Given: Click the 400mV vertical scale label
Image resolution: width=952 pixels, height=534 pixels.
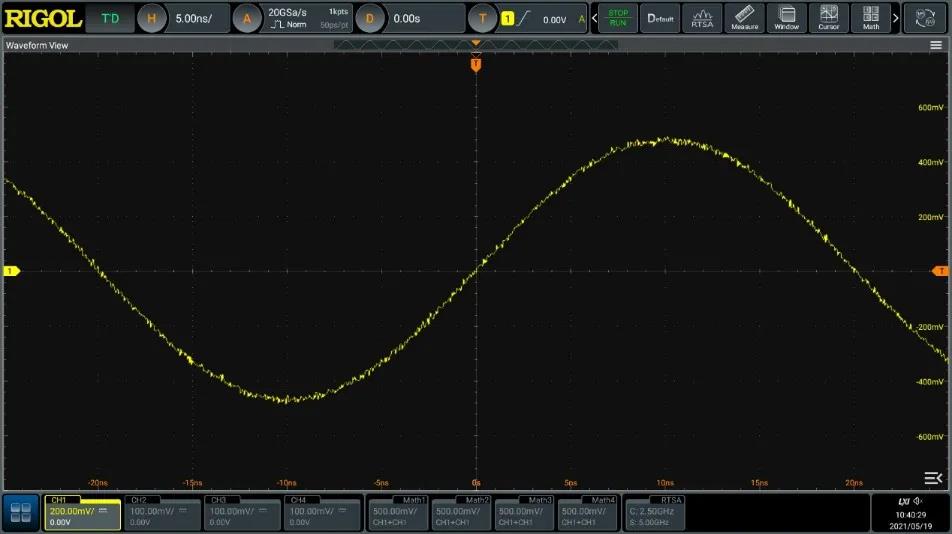Looking at the screenshot, I should (931, 162).
